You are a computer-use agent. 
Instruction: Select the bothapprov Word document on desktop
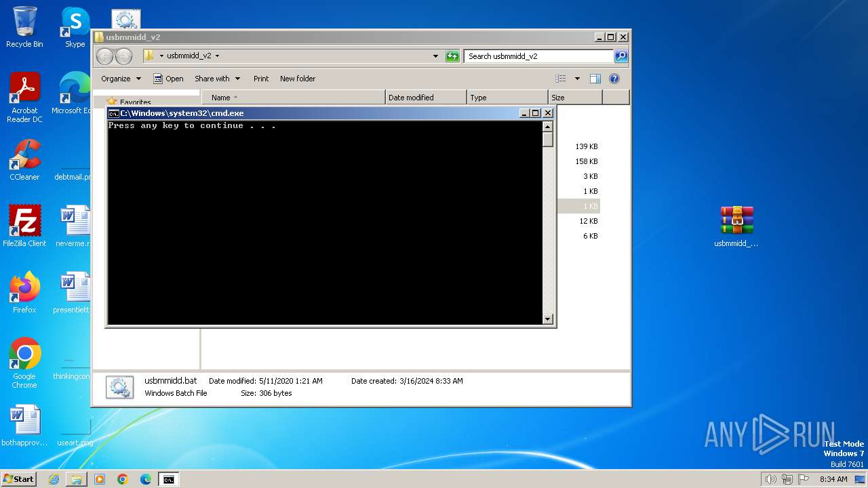(24, 426)
